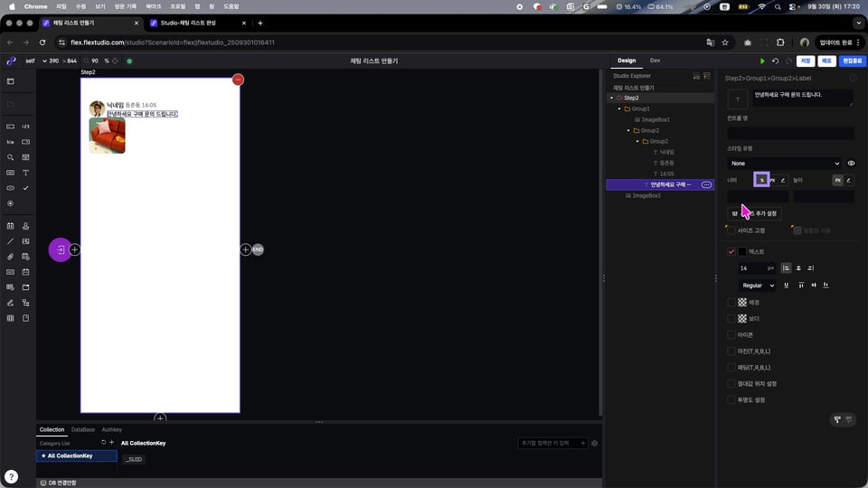This screenshot has height=488, width=868.
Task: Open the more options on selected label item
Action: [706, 184]
